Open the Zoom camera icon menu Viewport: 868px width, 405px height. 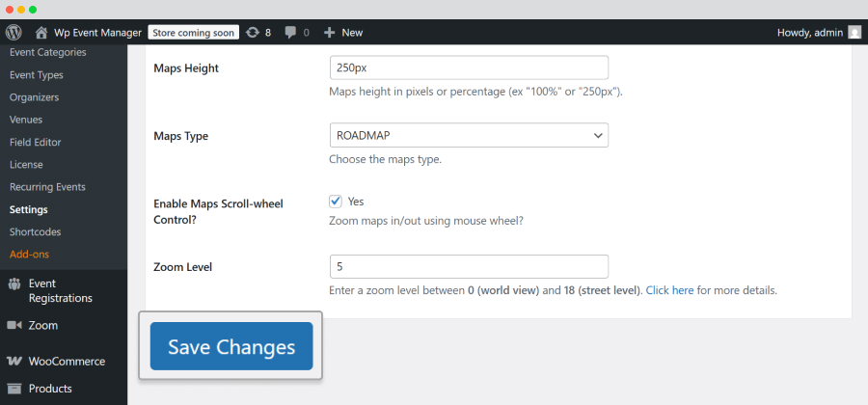(14, 325)
